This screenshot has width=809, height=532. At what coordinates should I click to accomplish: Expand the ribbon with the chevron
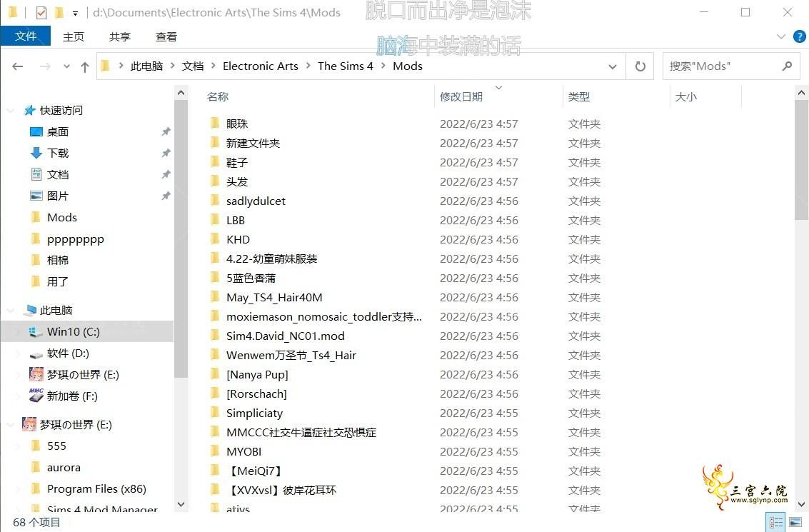point(780,36)
